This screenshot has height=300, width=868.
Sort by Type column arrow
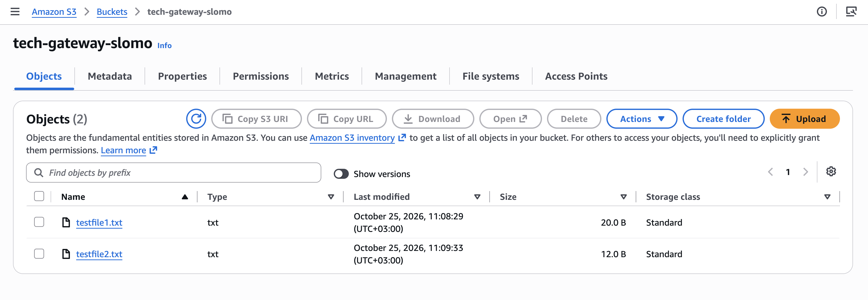pyautogui.click(x=331, y=197)
